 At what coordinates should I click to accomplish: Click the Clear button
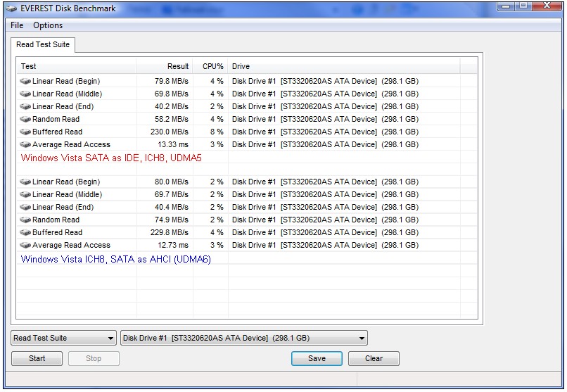pos(374,359)
